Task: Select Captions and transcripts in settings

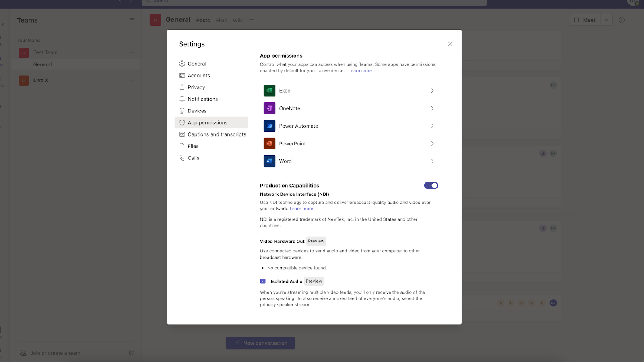Action: pos(211,134)
